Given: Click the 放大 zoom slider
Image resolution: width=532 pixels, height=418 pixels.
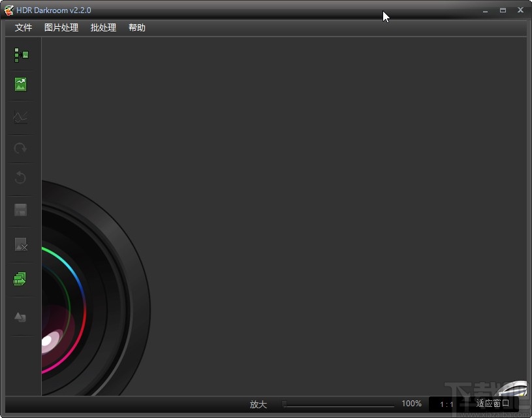Looking at the screenshot, I should click(x=339, y=404).
